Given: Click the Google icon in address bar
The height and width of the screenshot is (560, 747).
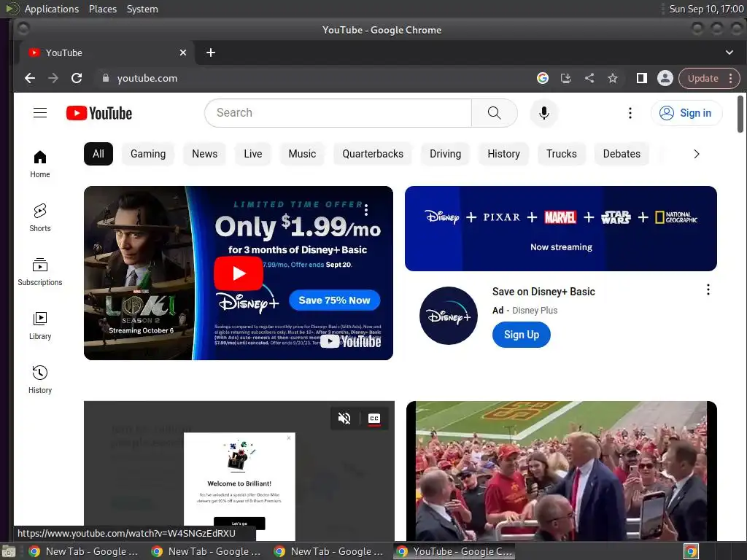Looking at the screenshot, I should (x=542, y=78).
